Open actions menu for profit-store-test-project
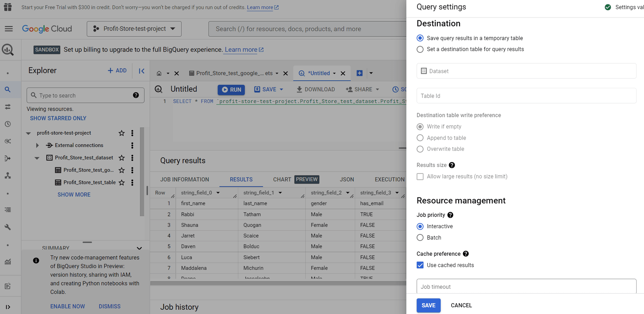 [132, 133]
